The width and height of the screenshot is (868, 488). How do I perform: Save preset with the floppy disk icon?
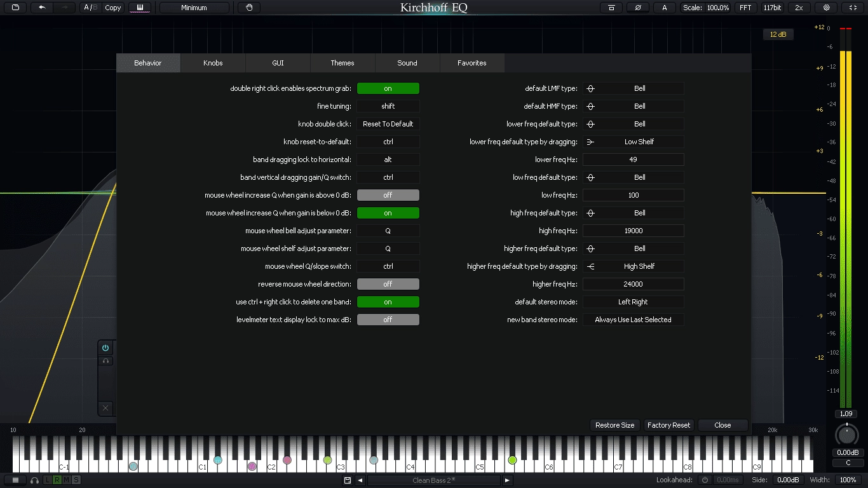(348, 480)
